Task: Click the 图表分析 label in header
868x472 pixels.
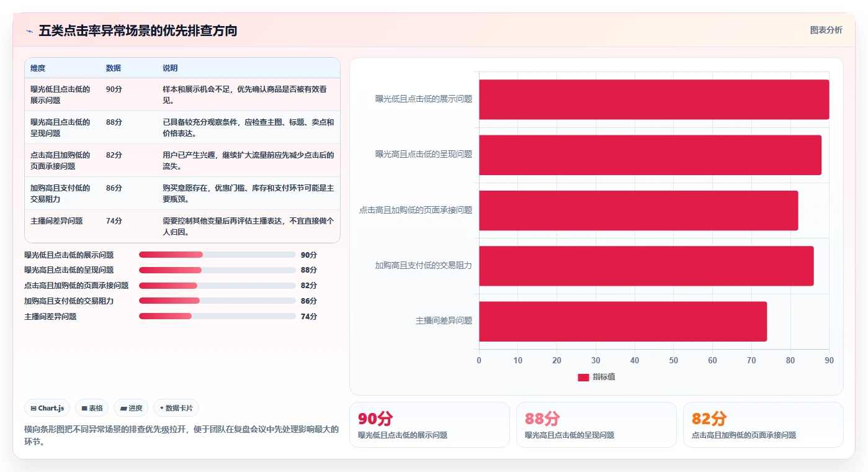Action: 826,30
